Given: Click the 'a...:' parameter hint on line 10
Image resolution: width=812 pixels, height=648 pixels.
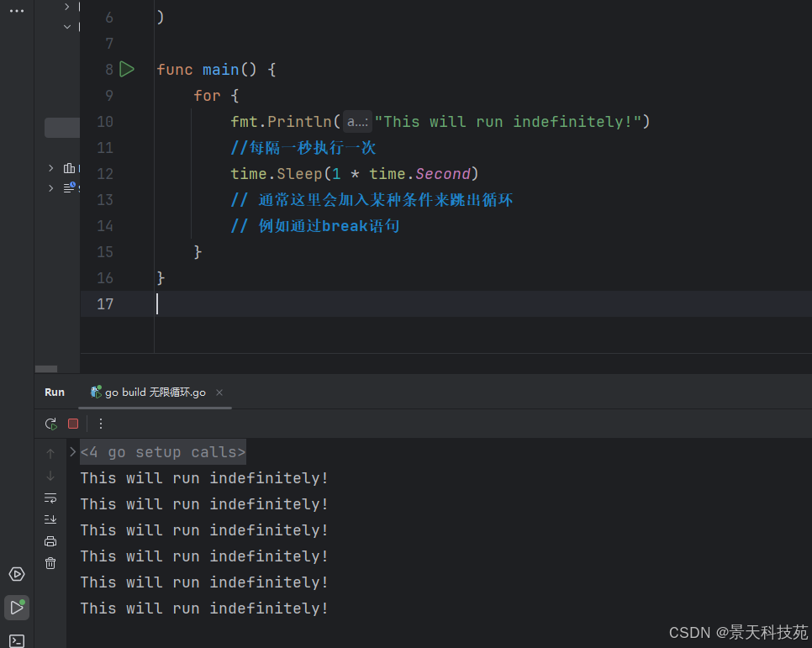Looking at the screenshot, I should 357,122.
